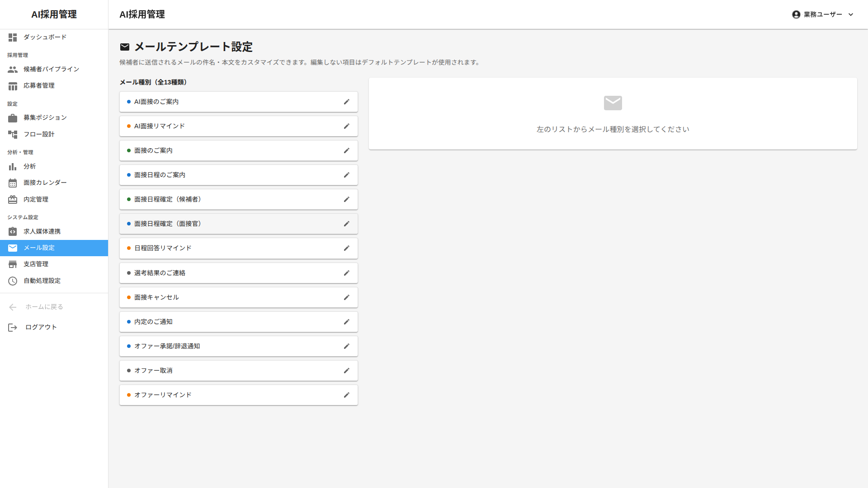Click edit pencil for 面接キャンセル template
The height and width of the screenshot is (488, 868).
coord(346,298)
